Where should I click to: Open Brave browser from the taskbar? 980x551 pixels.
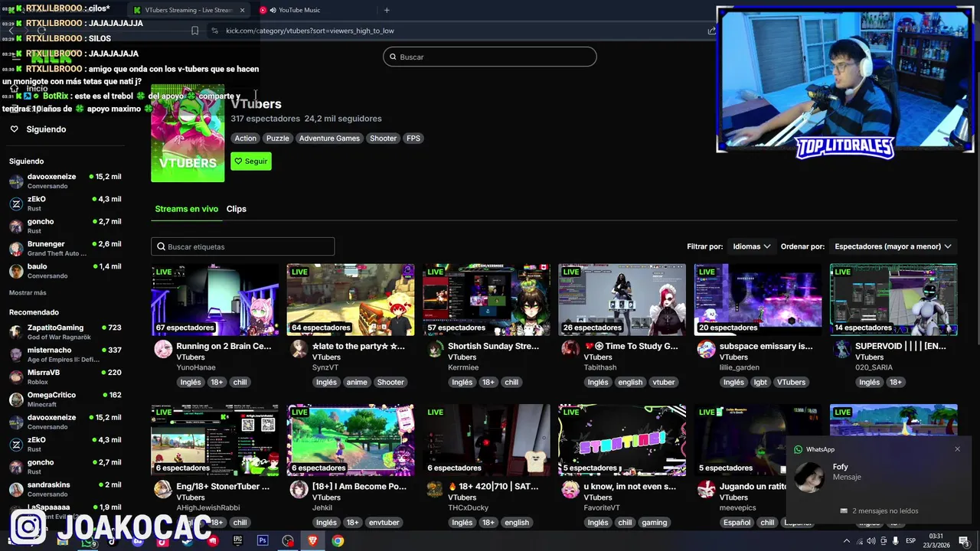pos(312,541)
